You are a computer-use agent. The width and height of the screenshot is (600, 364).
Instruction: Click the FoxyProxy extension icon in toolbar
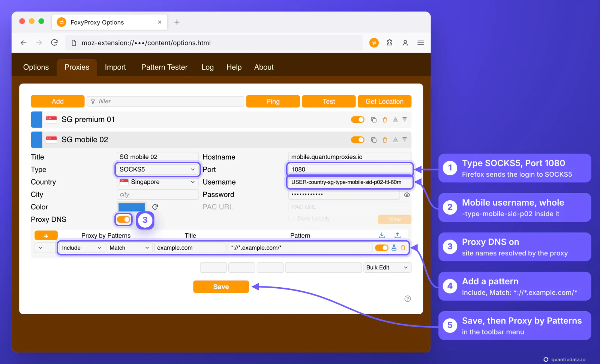click(374, 43)
